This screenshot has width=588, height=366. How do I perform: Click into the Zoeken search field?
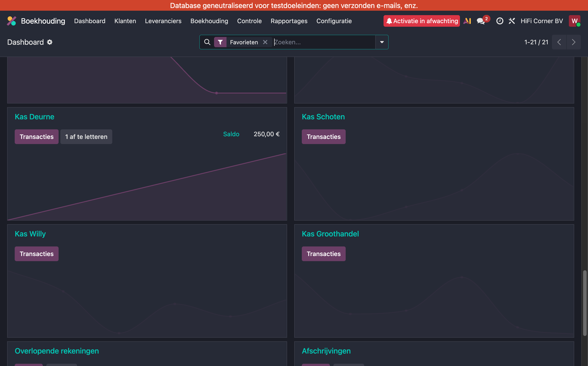click(324, 42)
